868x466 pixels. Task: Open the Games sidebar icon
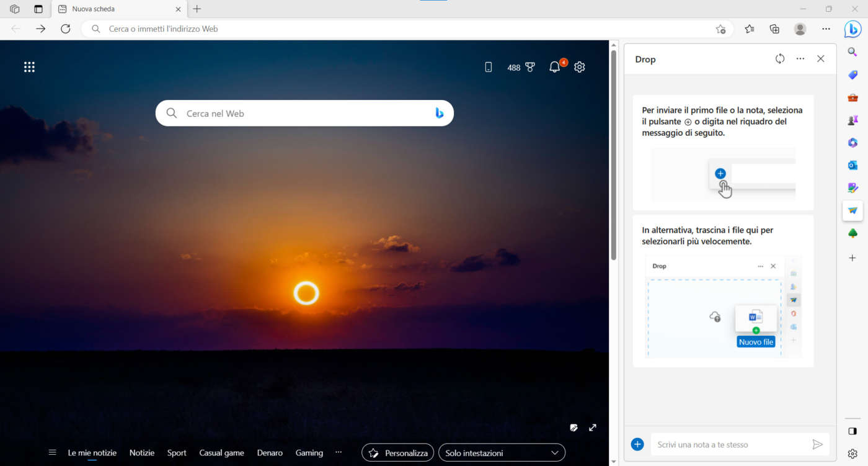pyautogui.click(x=852, y=120)
